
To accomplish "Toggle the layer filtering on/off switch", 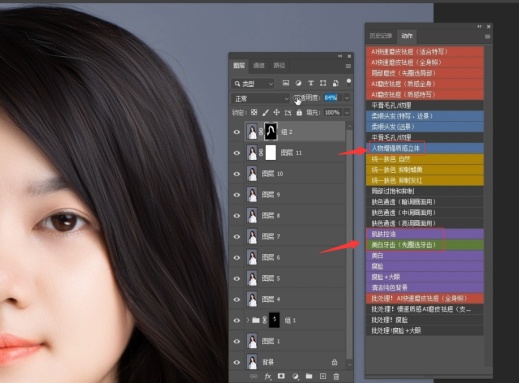I will pyautogui.click(x=348, y=82).
